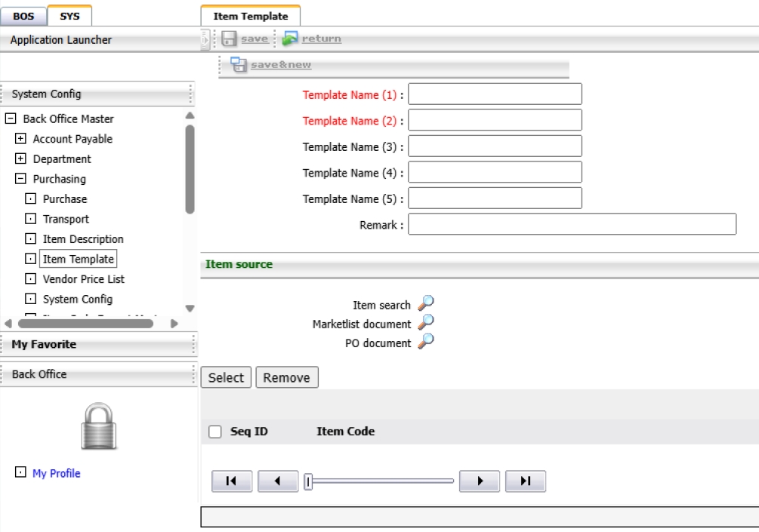Collapse the Purchasing tree node

[x=20, y=179]
